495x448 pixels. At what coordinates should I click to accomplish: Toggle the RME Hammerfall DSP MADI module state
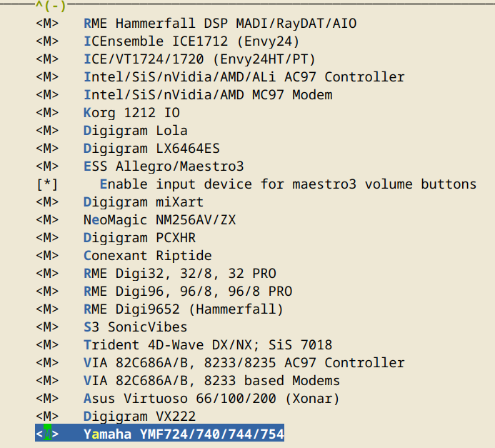[46, 24]
